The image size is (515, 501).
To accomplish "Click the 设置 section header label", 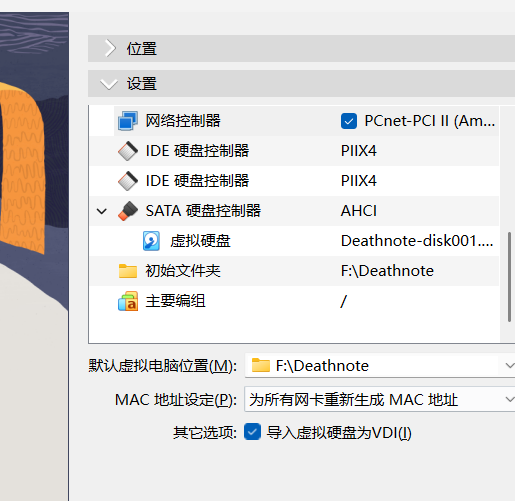I will (142, 84).
